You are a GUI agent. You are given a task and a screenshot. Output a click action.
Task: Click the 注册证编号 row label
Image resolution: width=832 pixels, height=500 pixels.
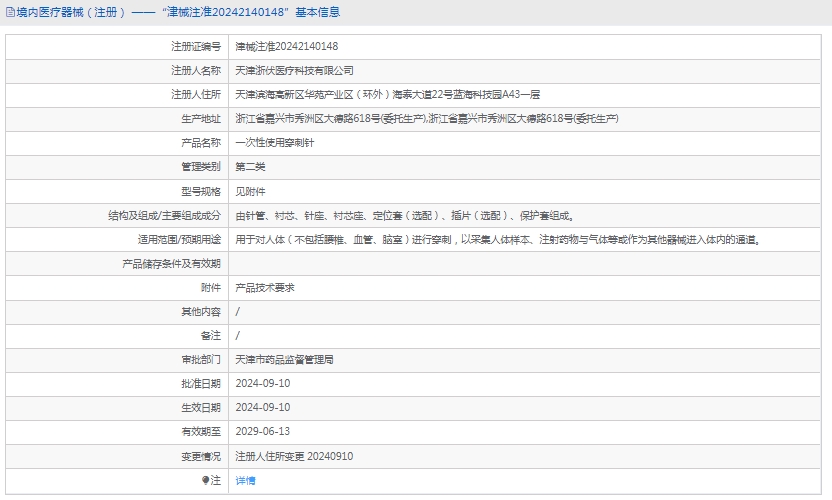pyautogui.click(x=196, y=46)
